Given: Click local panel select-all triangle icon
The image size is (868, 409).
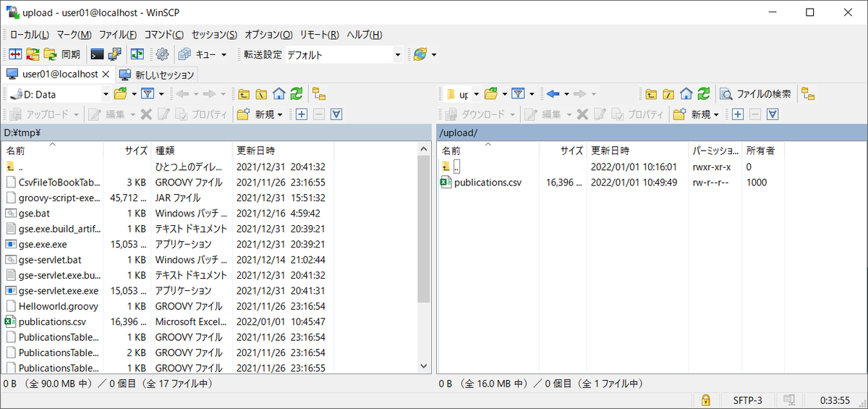Looking at the screenshot, I should point(336,114).
